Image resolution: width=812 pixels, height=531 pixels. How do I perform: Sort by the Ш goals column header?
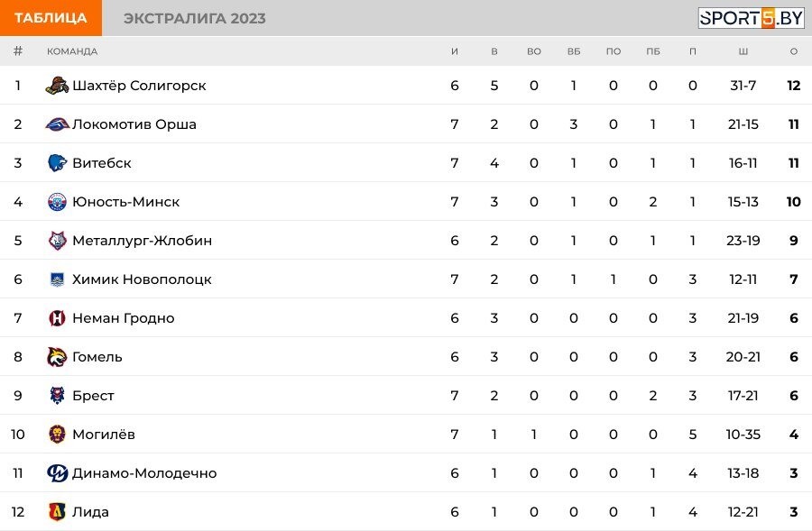743,51
